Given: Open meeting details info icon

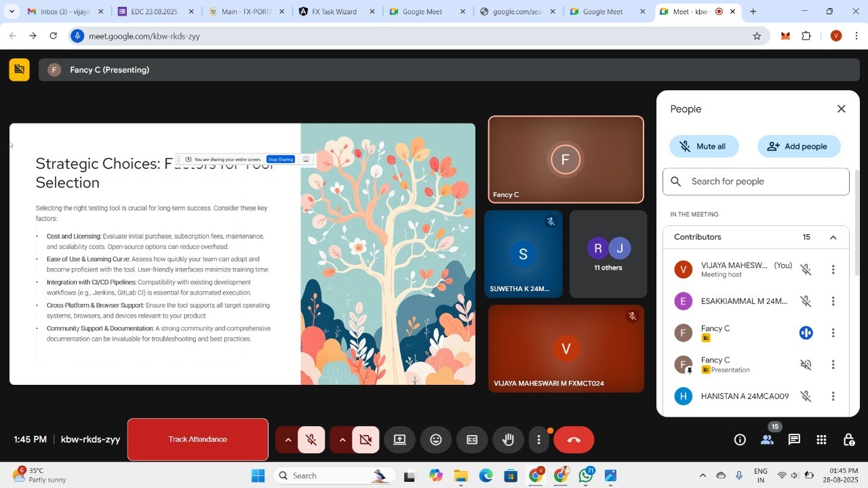Looking at the screenshot, I should tap(740, 440).
